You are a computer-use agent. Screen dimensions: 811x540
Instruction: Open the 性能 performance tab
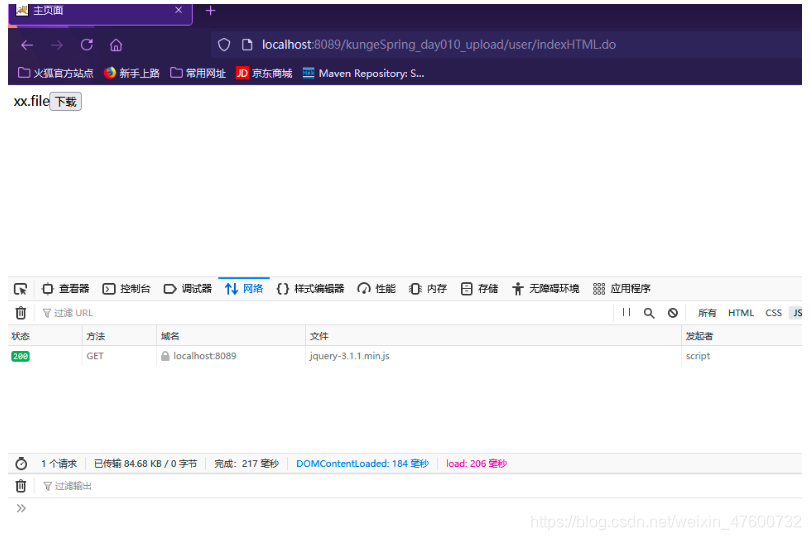(x=377, y=289)
